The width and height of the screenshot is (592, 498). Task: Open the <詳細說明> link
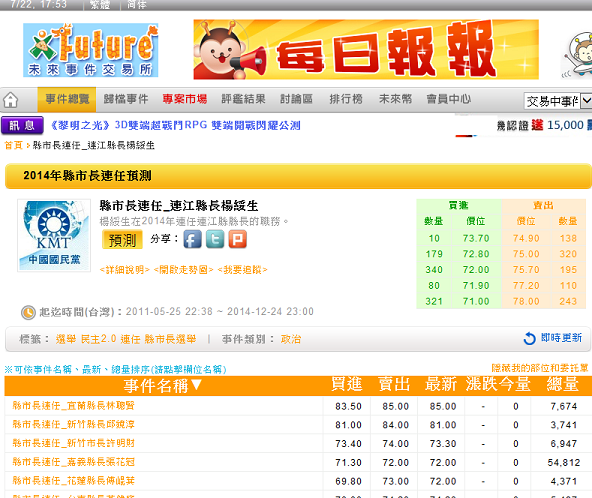tap(125, 270)
